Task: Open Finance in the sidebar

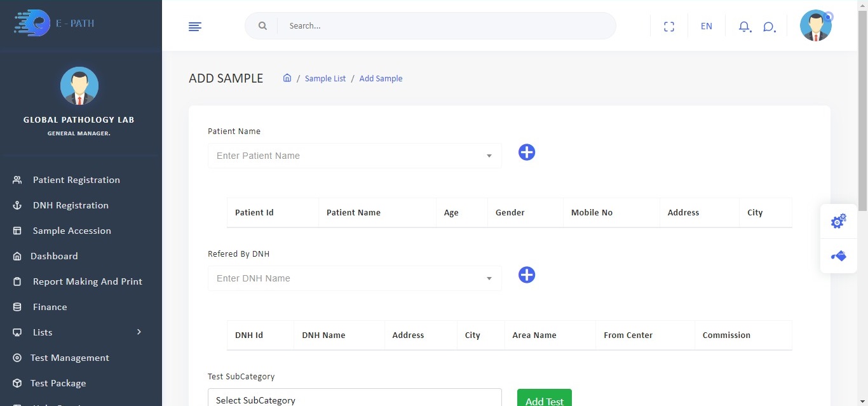Action: click(50, 307)
